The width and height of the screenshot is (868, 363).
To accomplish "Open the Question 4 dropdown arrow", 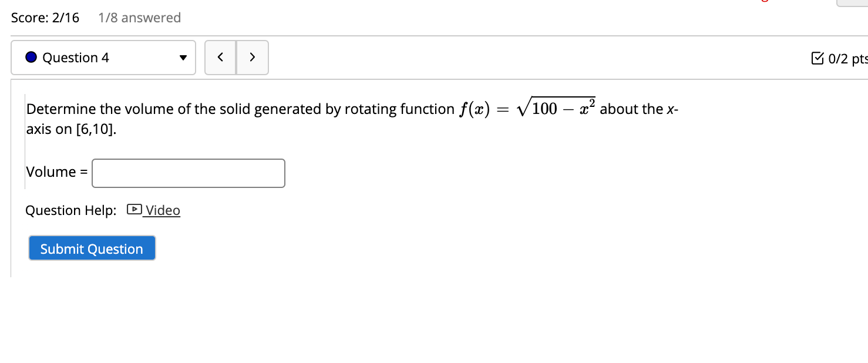I will (183, 58).
